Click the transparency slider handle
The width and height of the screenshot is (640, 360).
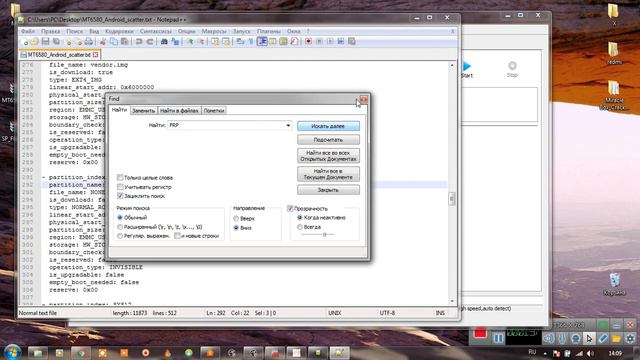324,235
